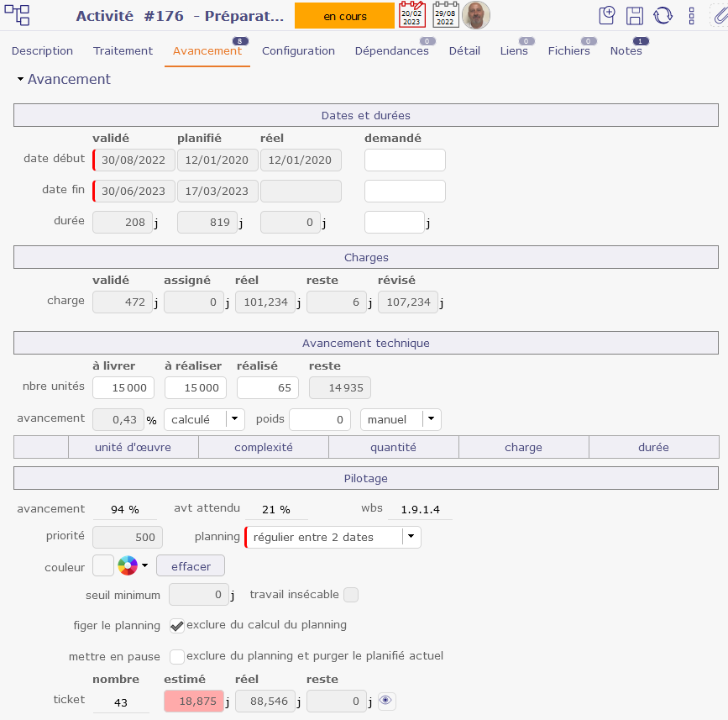Click the user avatar photo in the header
This screenshot has height=720, width=728.
(x=476, y=15)
